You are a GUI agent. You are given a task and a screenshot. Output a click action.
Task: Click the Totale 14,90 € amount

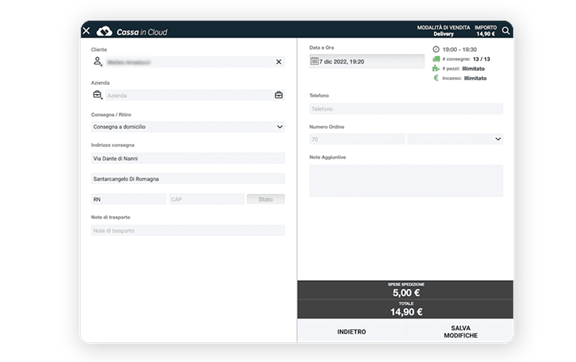tap(406, 312)
